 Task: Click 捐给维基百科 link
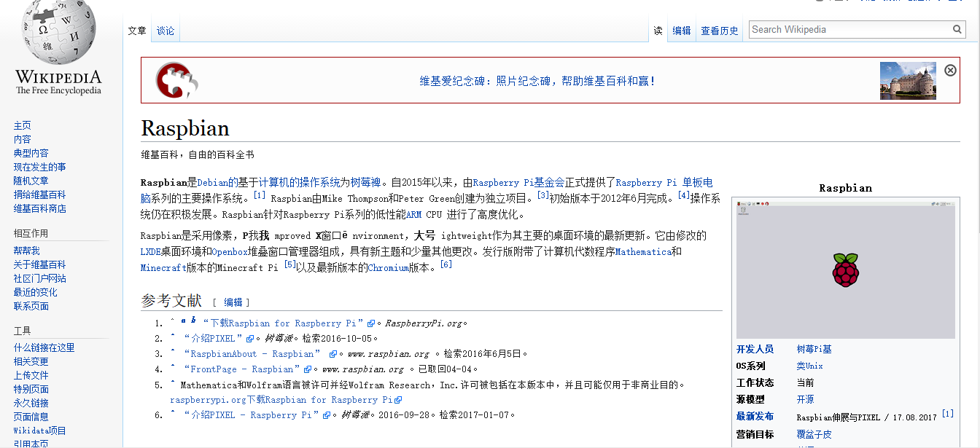pyautogui.click(x=40, y=194)
